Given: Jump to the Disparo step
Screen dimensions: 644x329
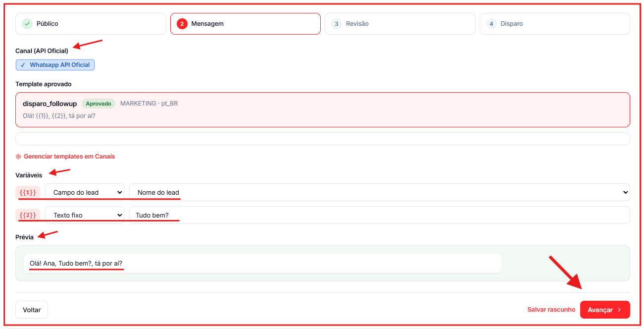Looking at the screenshot, I should [554, 24].
